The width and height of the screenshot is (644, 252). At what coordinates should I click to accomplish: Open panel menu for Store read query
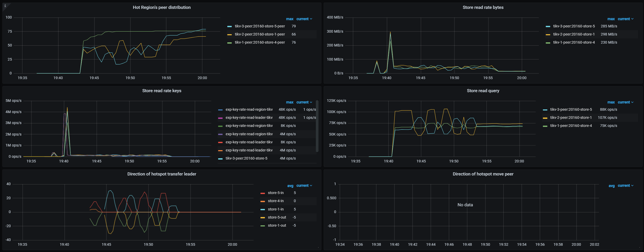483,91
